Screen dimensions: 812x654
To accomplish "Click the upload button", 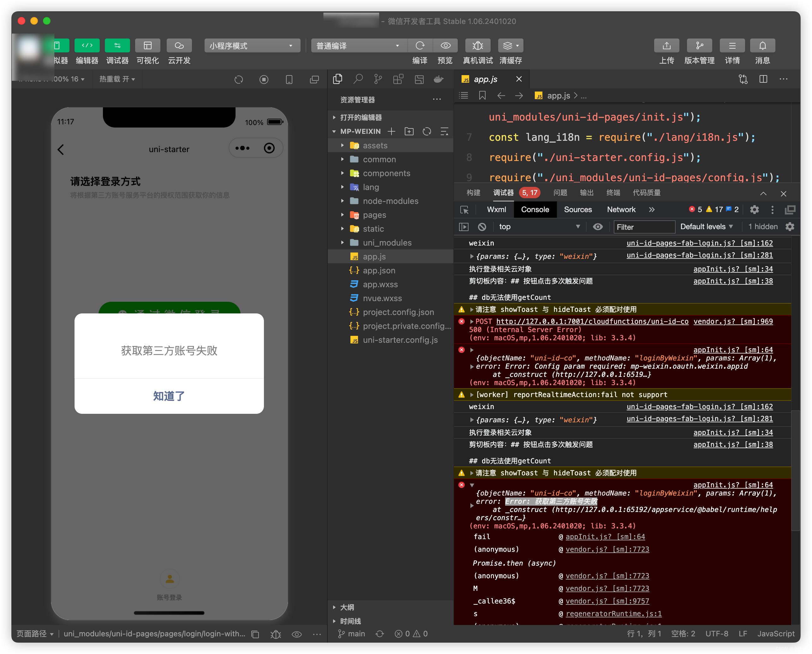I will pyautogui.click(x=666, y=45).
